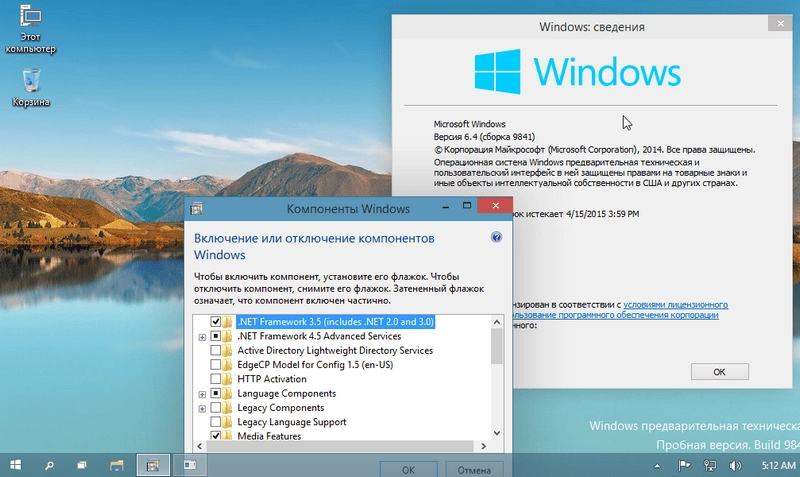
Task: Select Language Components row text
Action: pos(286,393)
